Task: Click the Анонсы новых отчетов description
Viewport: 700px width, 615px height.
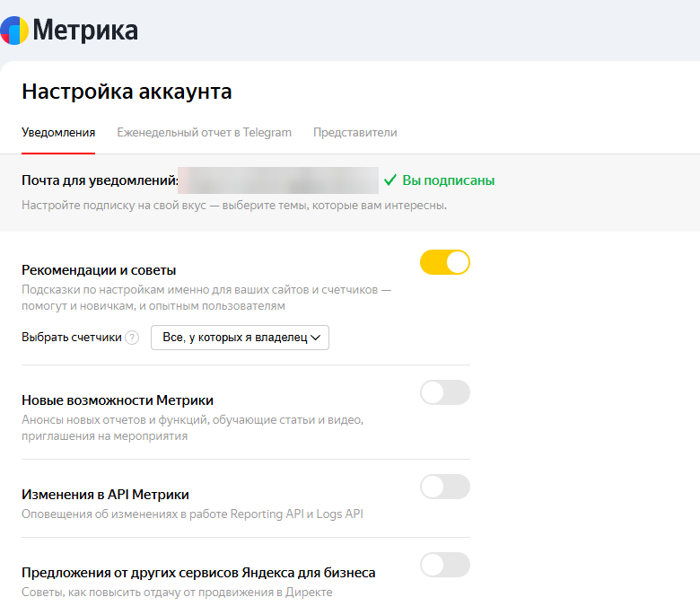Action: click(x=192, y=428)
